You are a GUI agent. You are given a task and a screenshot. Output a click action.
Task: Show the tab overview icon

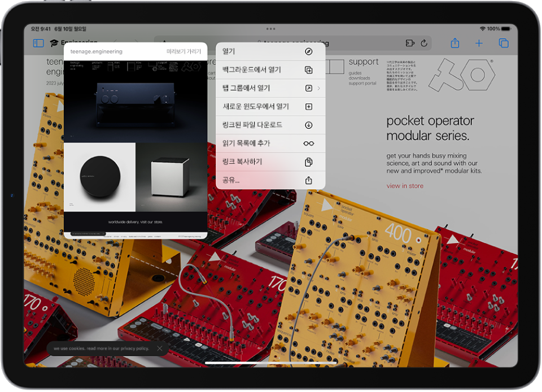pos(504,43)
